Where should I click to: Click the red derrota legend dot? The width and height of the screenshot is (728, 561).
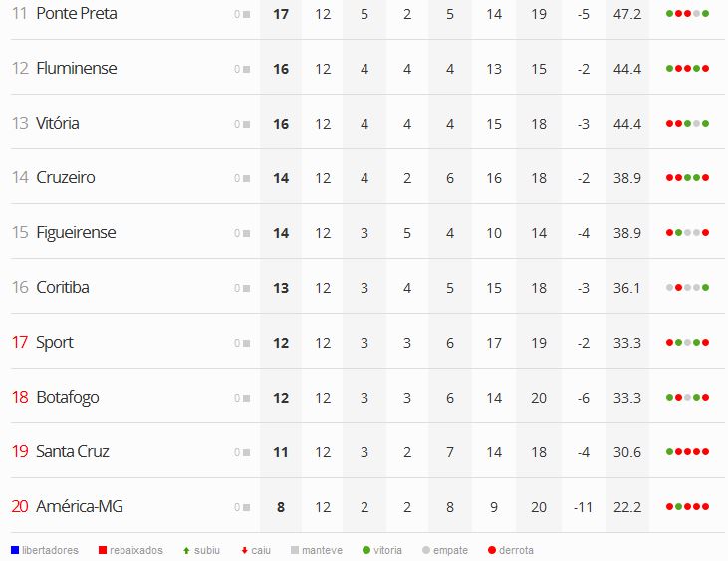click(x=492, y=550)
